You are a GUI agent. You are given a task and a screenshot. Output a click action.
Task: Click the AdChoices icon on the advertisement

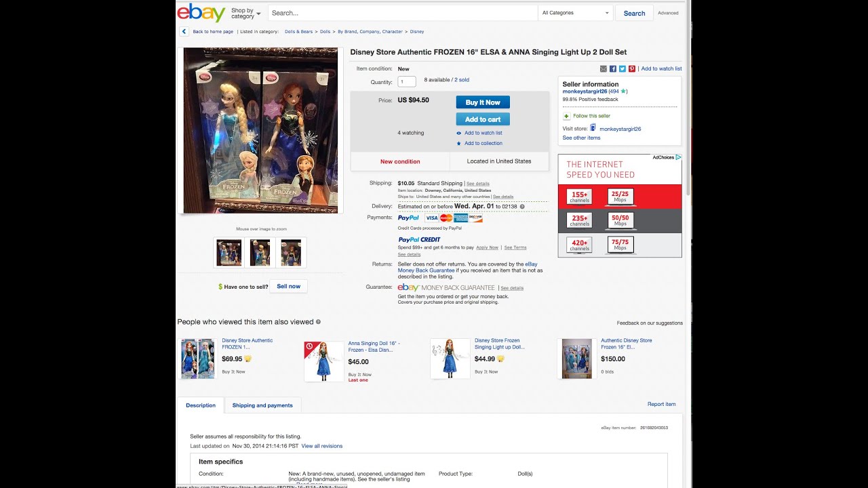coord(678,157)
